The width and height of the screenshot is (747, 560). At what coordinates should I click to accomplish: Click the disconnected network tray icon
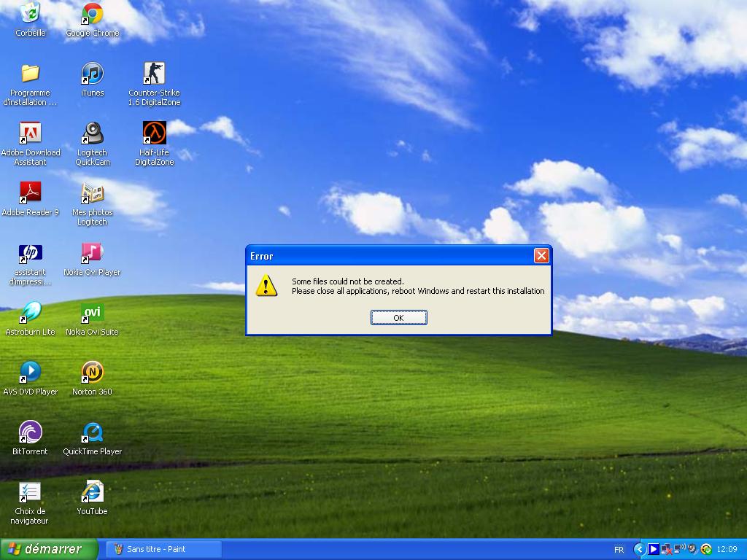(667, 550)
